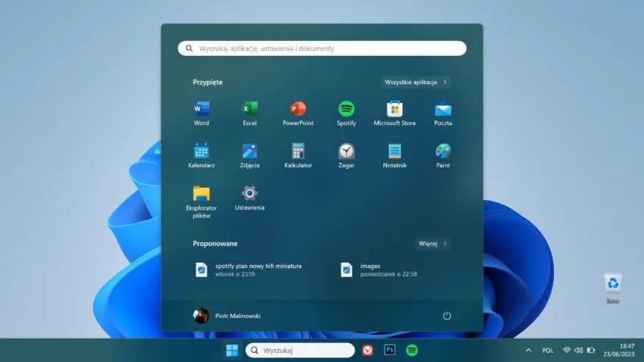The width and height of the screenshot is (644, 362).
Task: Open the Poczta mail app
Action: click(442, 114)
